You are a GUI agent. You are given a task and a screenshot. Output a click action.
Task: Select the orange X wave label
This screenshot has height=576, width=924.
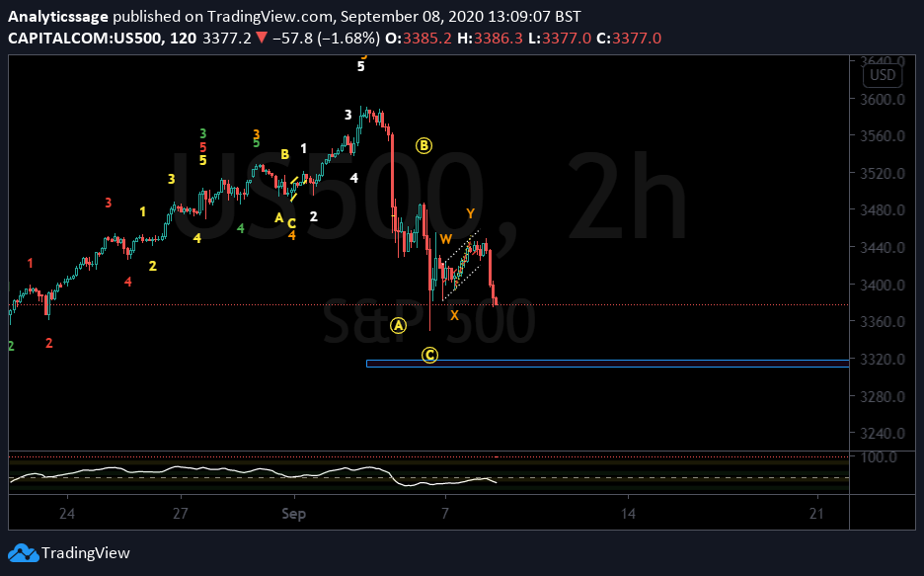pyautogui.click(x=454, y=315)
